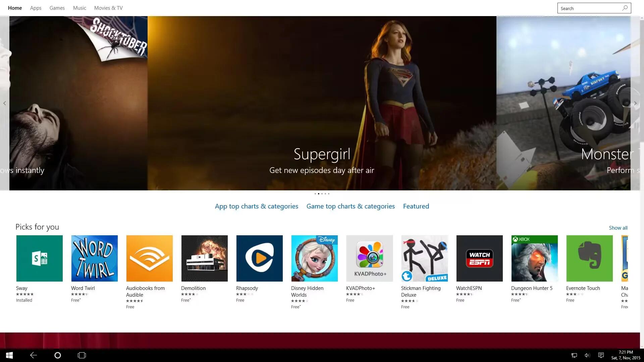Click the Evernote Touch title text

click(x=583, y=288)
